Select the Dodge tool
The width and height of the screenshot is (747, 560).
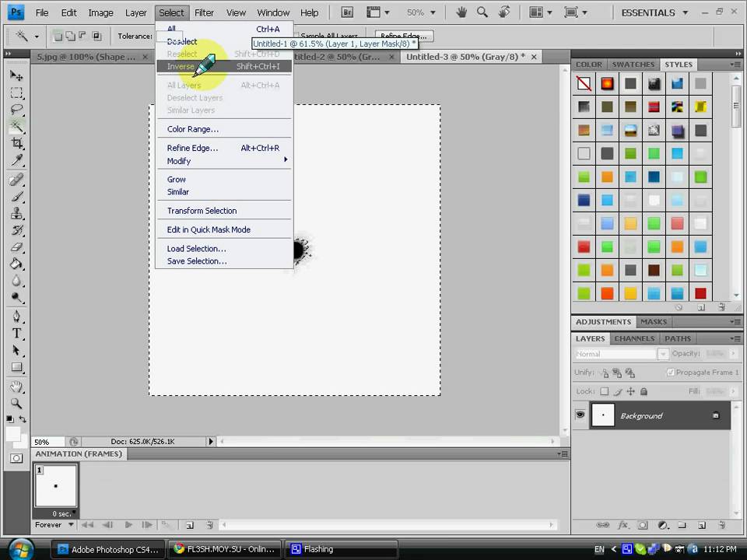tap(16, 297)
